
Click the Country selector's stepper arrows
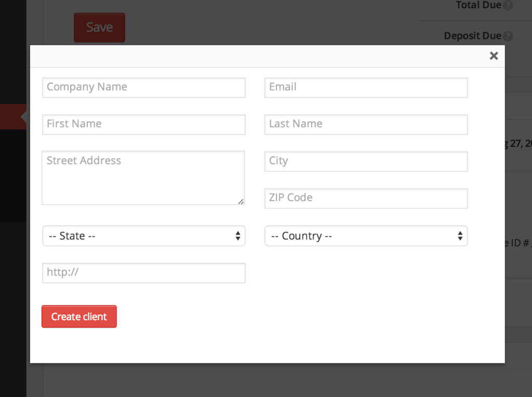pos(460,236)
